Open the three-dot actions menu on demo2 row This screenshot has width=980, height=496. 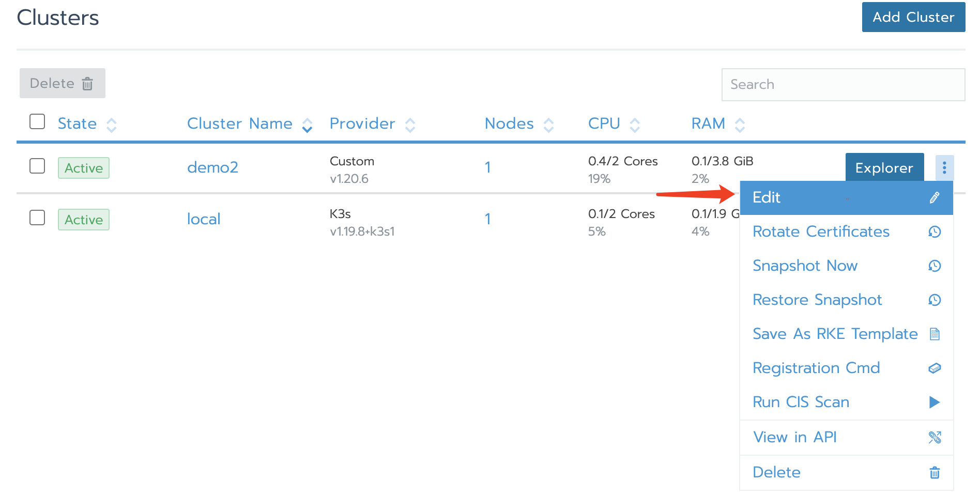click(945, 168)
